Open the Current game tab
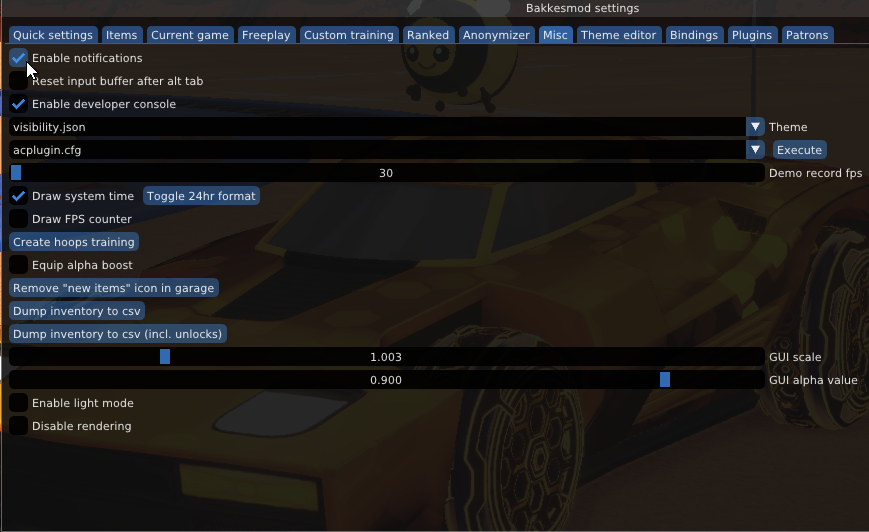 [190, 35]
